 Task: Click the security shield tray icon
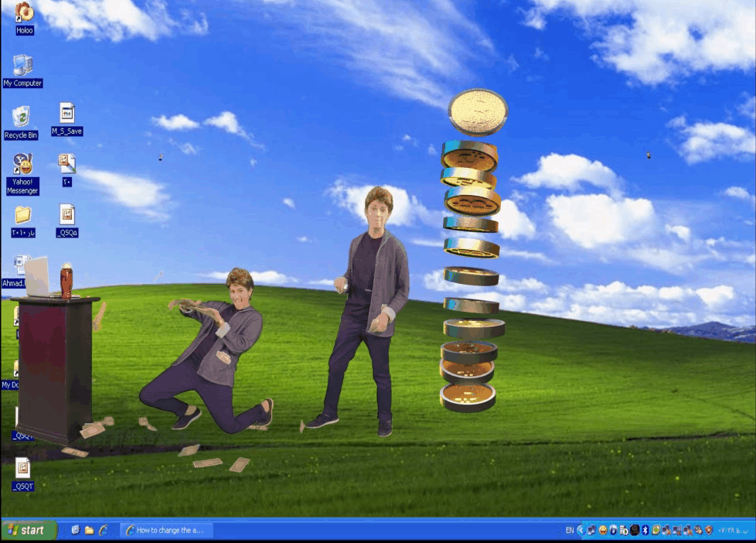pos(708,530)
